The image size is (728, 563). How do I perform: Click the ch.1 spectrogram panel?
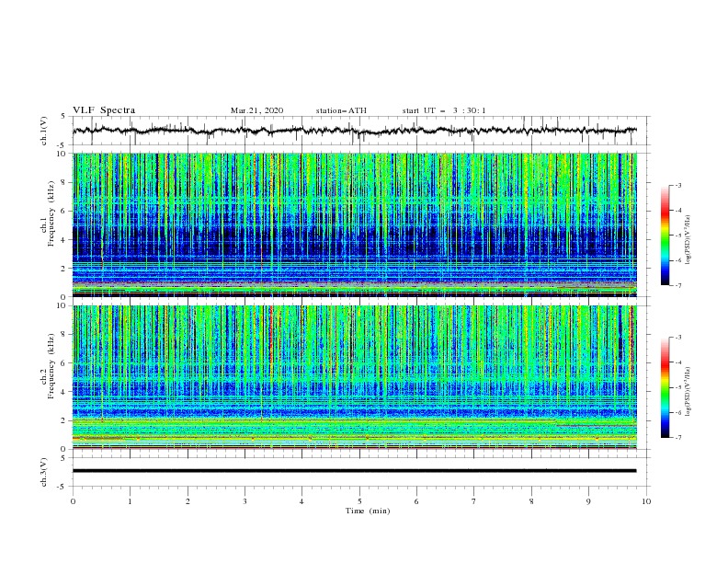pyautogui.click(x=355, y=224)
